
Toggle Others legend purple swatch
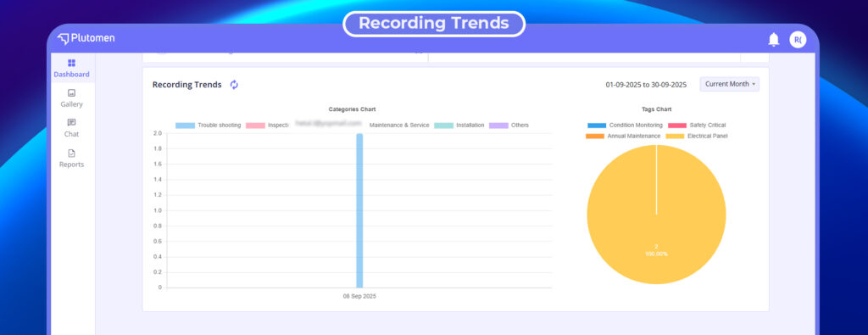498,126
